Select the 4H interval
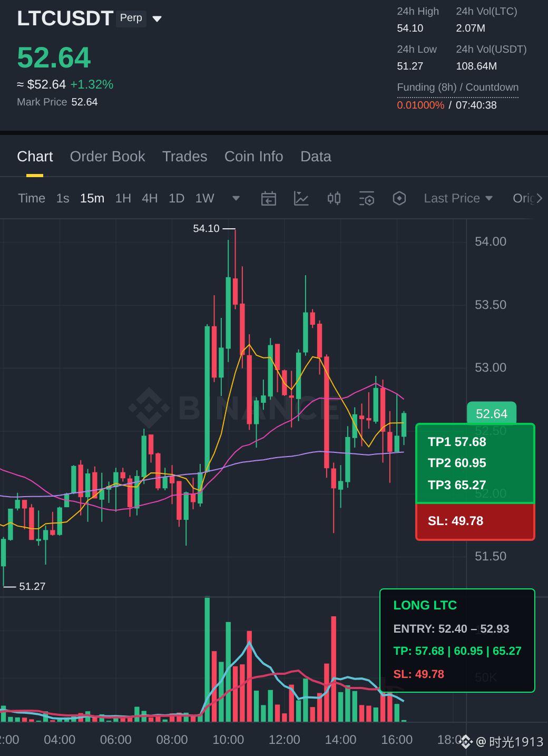This screenshot has height=756, width=548. (x=150, y=198)
